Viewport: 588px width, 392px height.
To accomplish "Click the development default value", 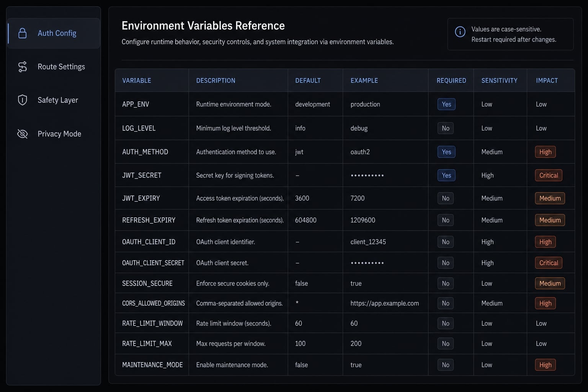I will pos(312,104).
